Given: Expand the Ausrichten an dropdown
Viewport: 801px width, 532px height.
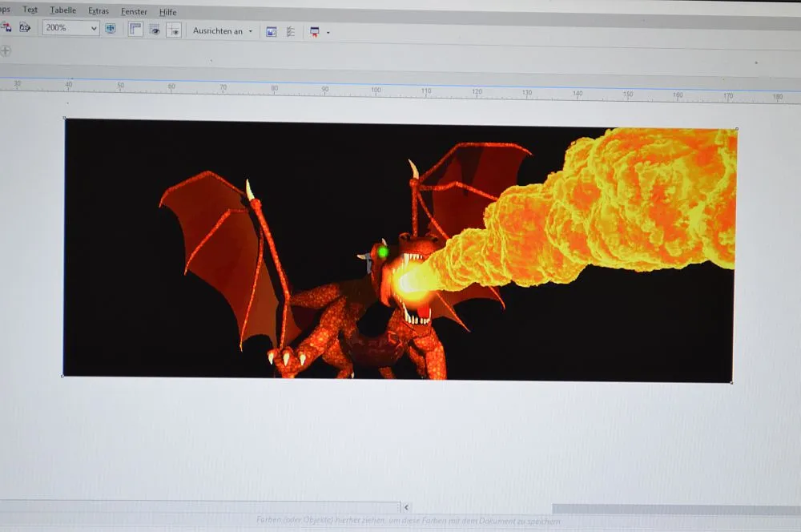Looking at the screenshot, I should click(x=250, y=31).
